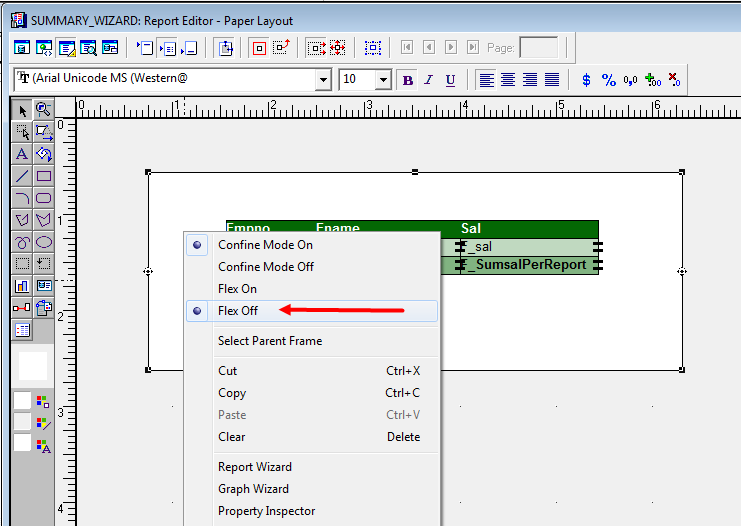741x526 pixels.
Task: Click the Graph chart tool
Action: pos(22,286)
